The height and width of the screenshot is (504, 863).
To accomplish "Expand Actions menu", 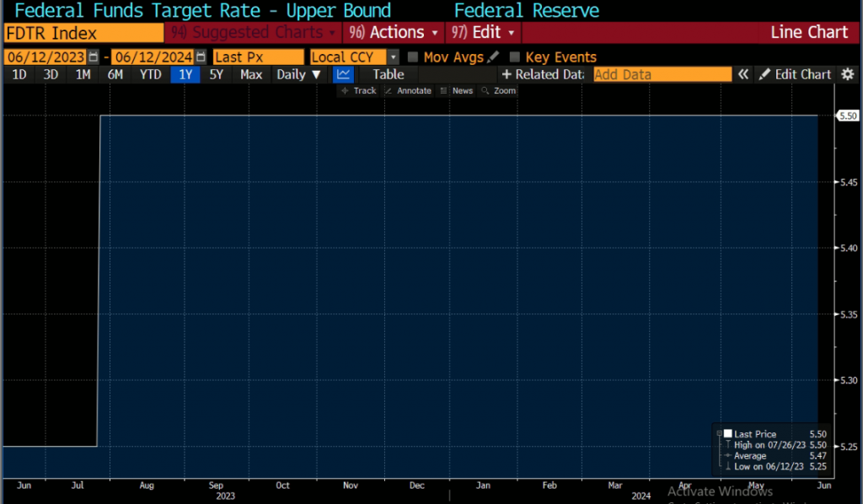I will coord(394,33).
